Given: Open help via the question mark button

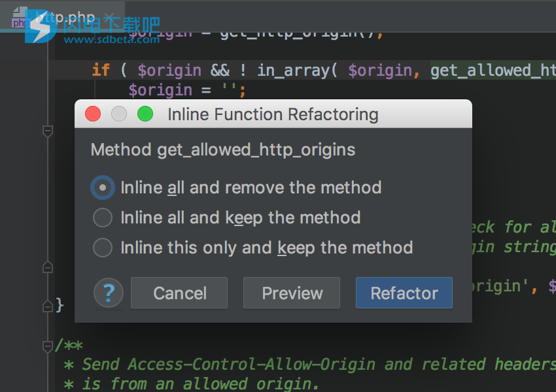Looking at the screenshot, I should coord(109,293).
